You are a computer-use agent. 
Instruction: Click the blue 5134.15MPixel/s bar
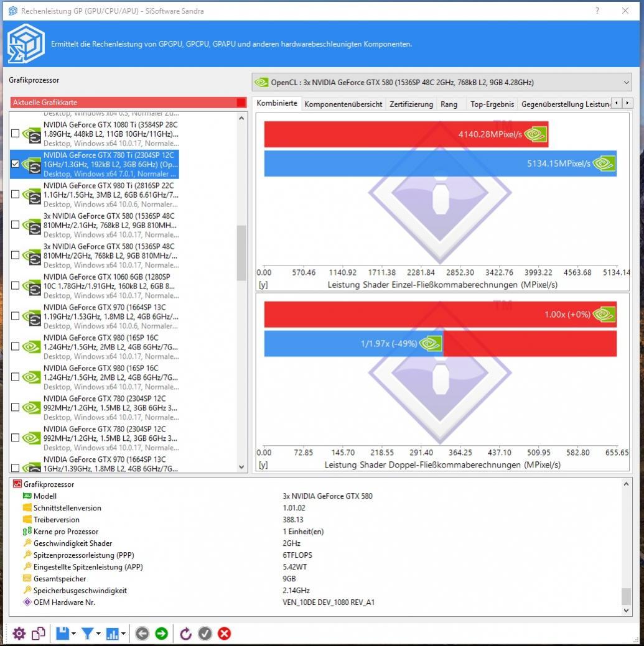coord(441,164)
